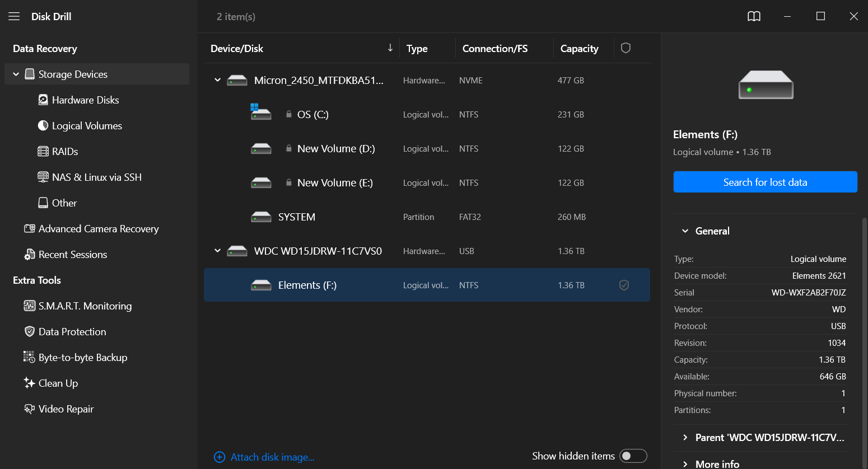
Task: Open the help book icon
Action: 754,16
